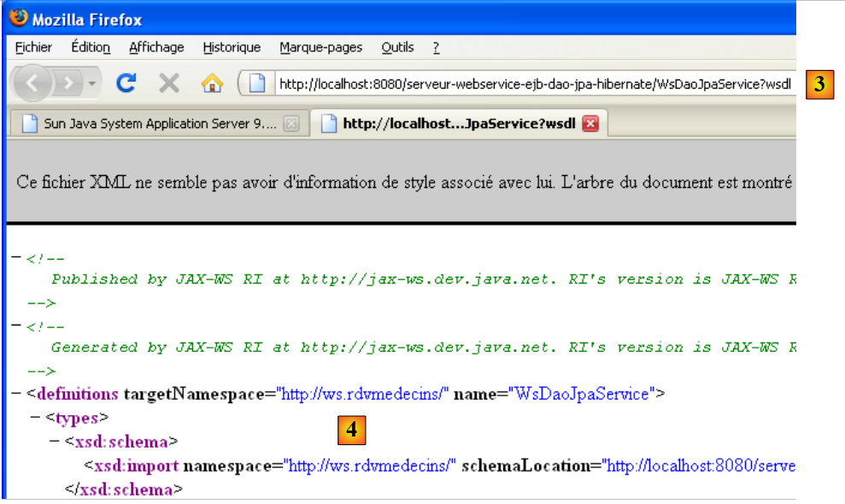Go to the Home page icon

coord(211,83)
